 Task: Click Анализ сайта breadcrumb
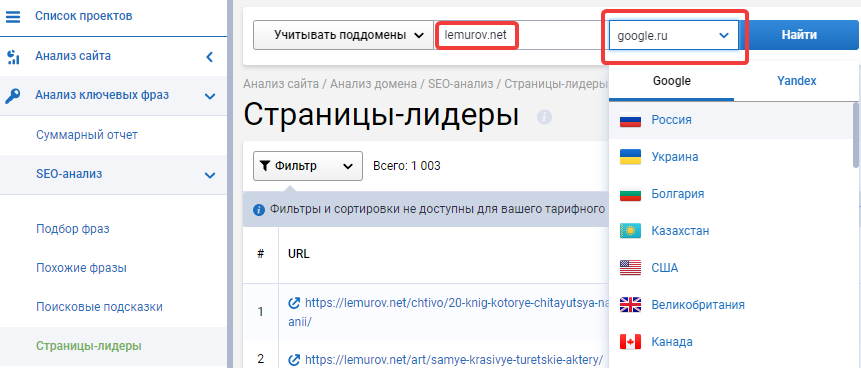pos(281,84)
